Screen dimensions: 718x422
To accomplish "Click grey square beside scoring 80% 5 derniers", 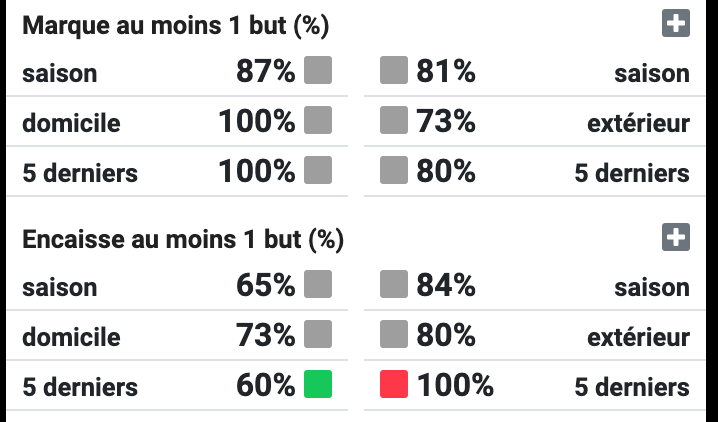I will coord(394,170).
